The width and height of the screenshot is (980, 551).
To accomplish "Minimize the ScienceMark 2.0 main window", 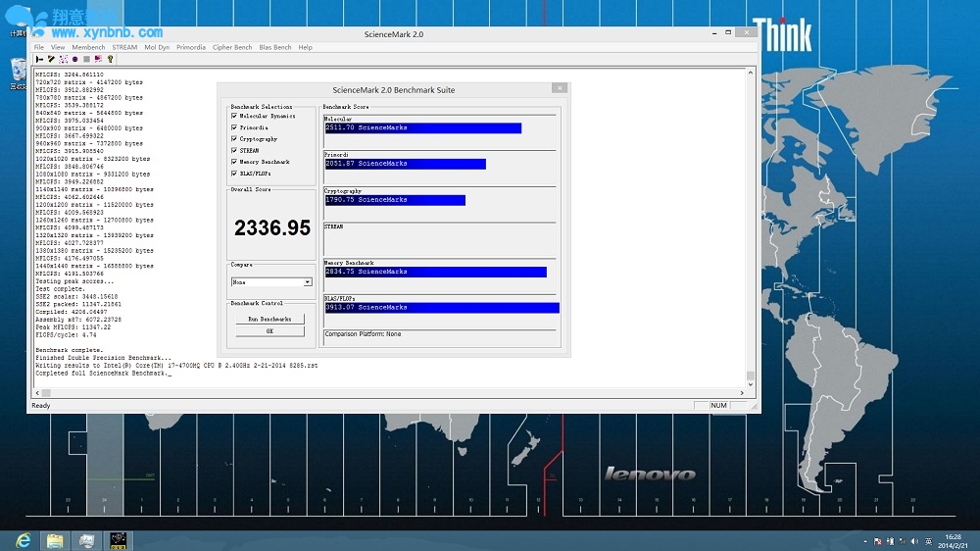I will point(713,32).
